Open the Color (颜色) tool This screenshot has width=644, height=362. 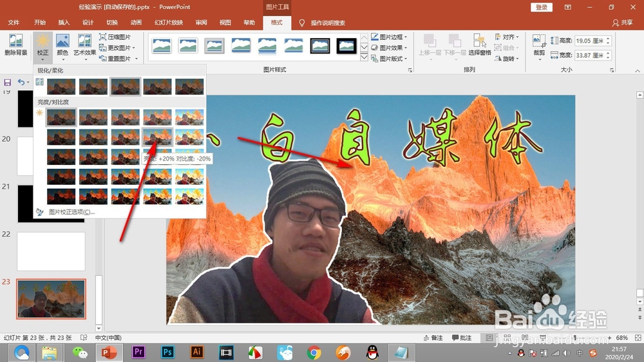point(62,46)
